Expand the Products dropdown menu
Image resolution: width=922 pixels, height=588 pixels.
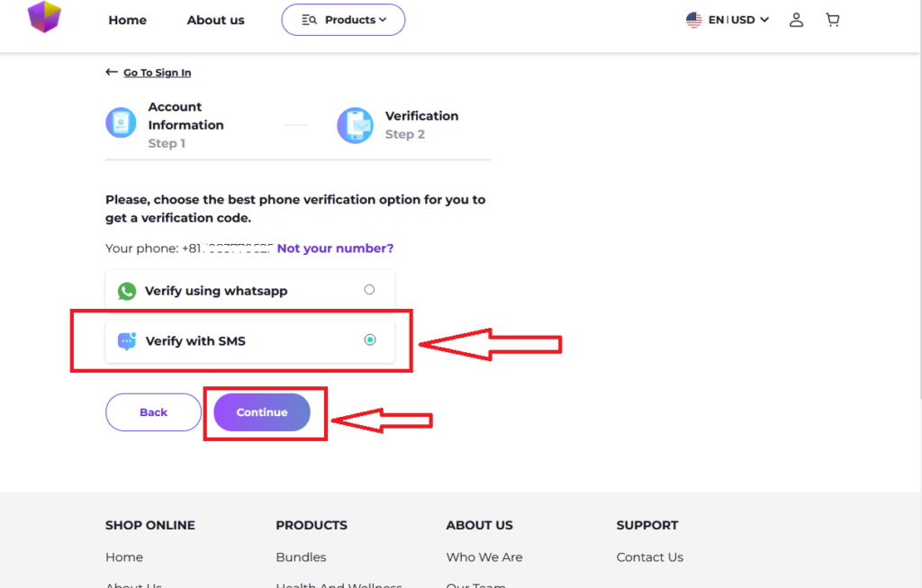click(x=343, y=20)
